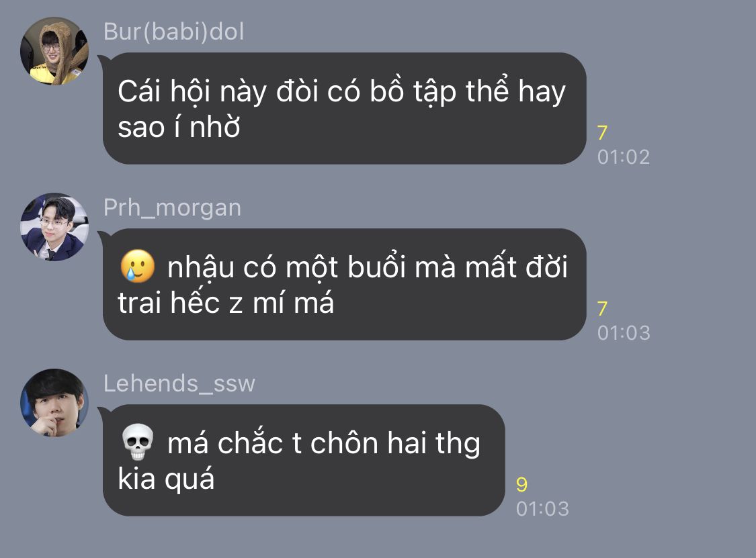Viewport: 756px width, 558px height.
Task: Click read count 7 beside Prh_morgan message
Action: pyautogui.click(x=602, y=308)
